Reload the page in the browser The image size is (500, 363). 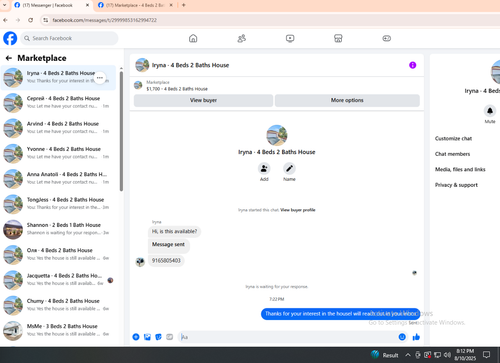pos(30,20)
